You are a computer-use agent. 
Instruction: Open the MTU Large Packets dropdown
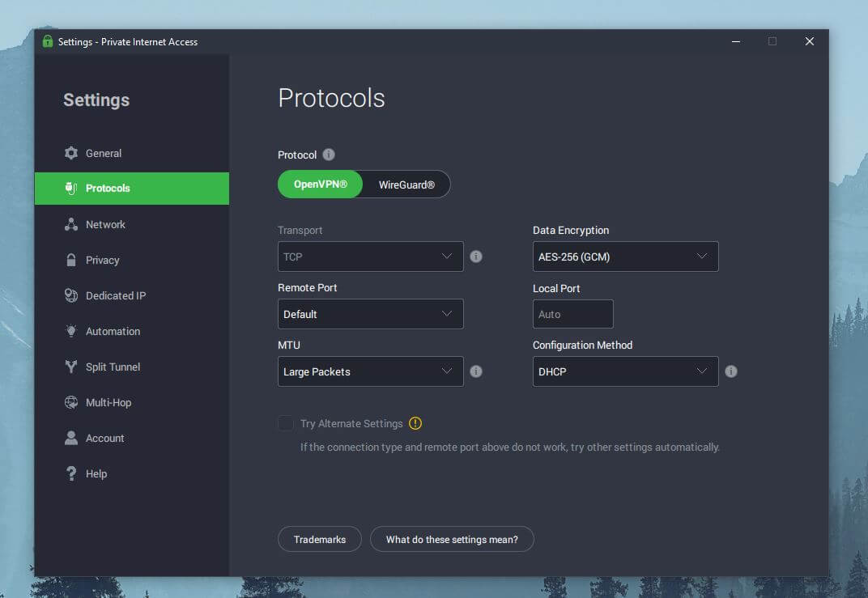(370, 371)
